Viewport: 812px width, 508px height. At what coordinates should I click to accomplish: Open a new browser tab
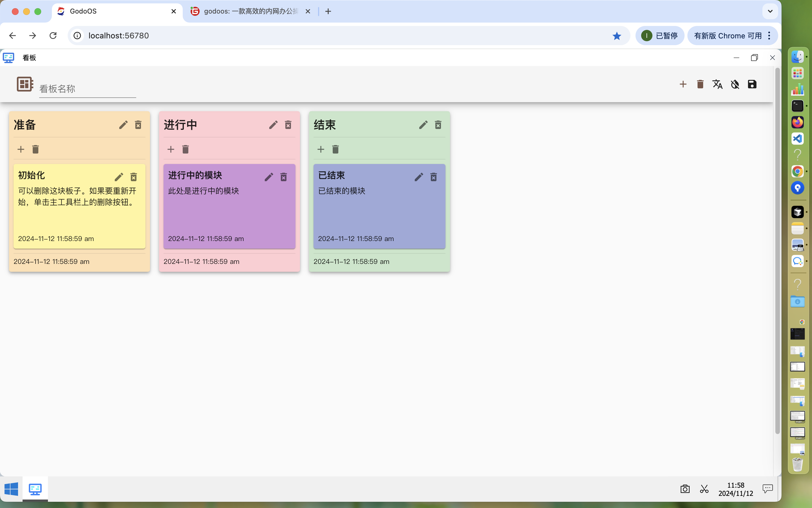coord(328,11)
